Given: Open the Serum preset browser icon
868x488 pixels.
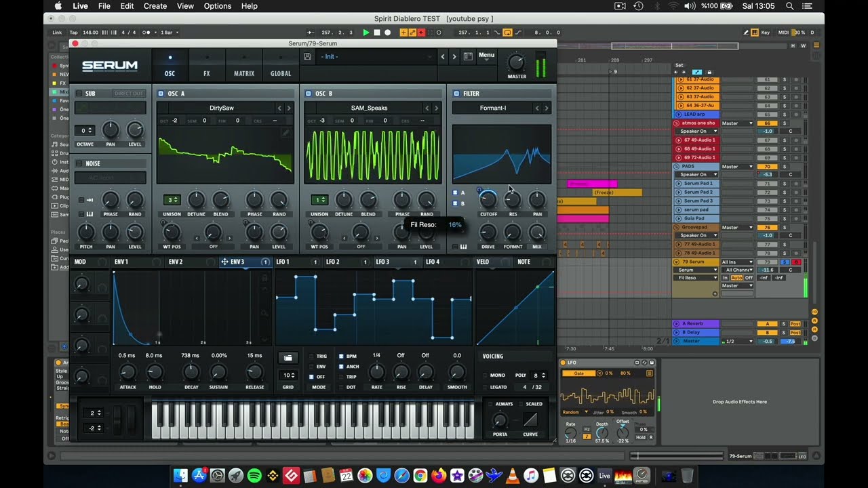Looking at the screenshot, I should point(468,57).
